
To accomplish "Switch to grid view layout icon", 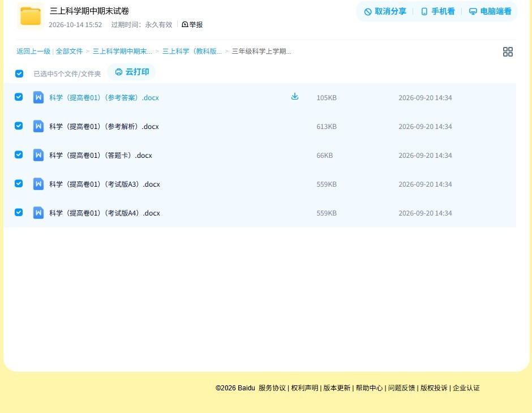I will pyautogui.click(x=508, y=52).
